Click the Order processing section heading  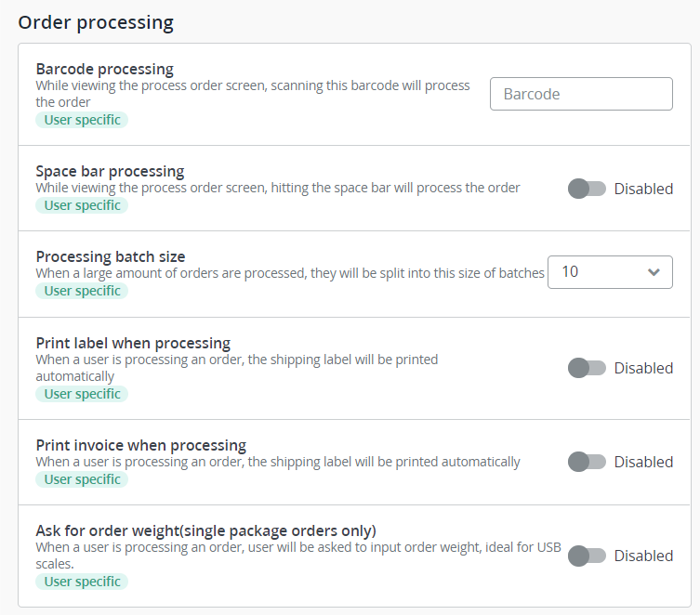(x=96, y=22)
